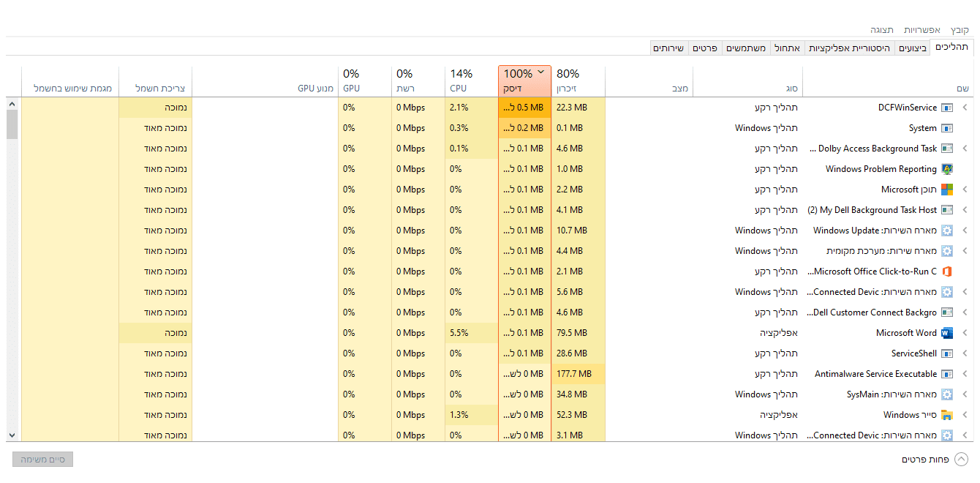This screenshot has width=980, height=483.
Task: Expand the מערכת מקומית service host row
Action: [965, 251]
